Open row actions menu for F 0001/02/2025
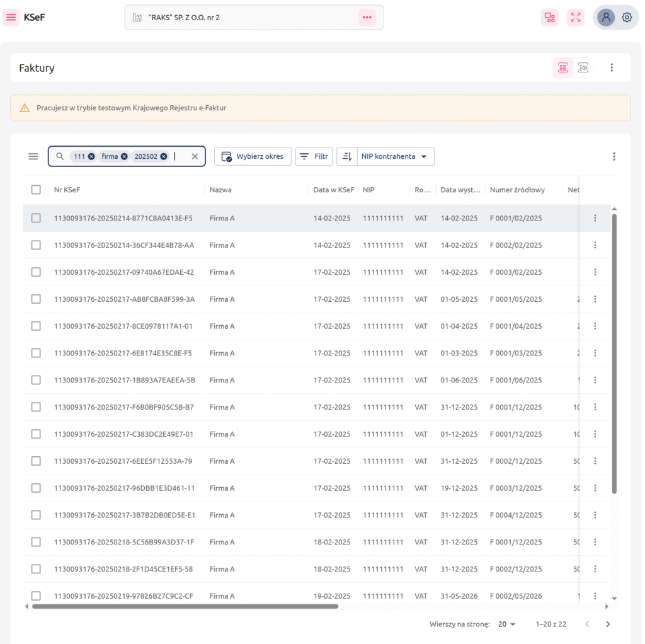This screenshot has height=644, width=645. (595, 218)
